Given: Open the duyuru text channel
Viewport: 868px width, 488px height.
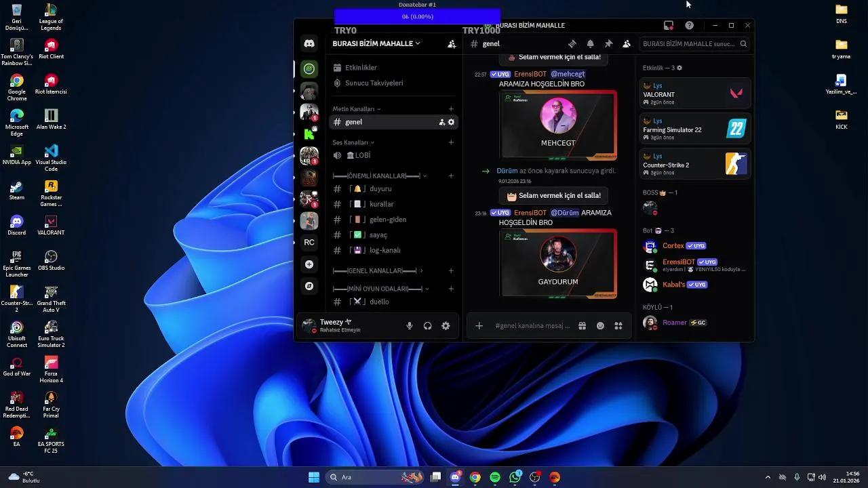Looking at the screenshot, I should (x=380, y=189).
